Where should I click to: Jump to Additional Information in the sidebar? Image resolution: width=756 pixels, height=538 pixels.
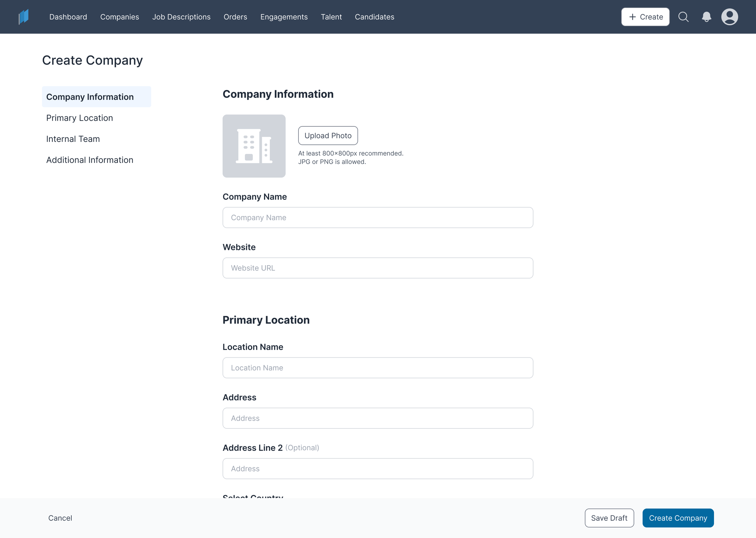tap(90, 160)
